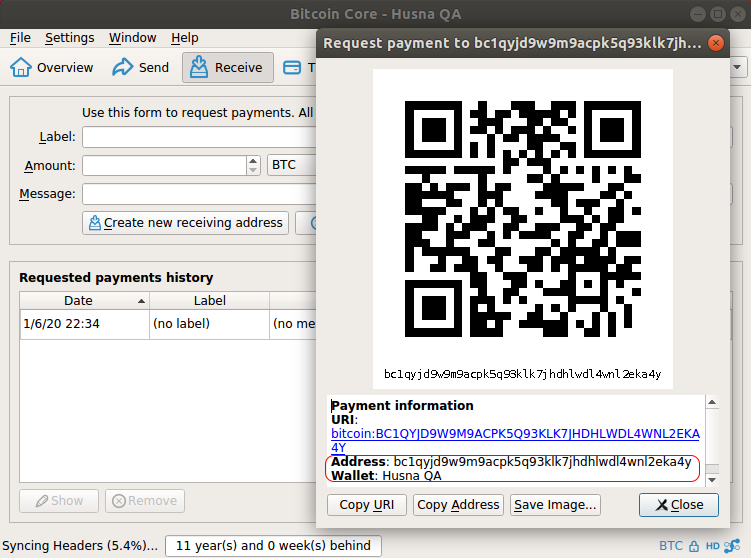Open the Settings menu
This screenshot has width=751, height=558.
(x=69, y=38)
